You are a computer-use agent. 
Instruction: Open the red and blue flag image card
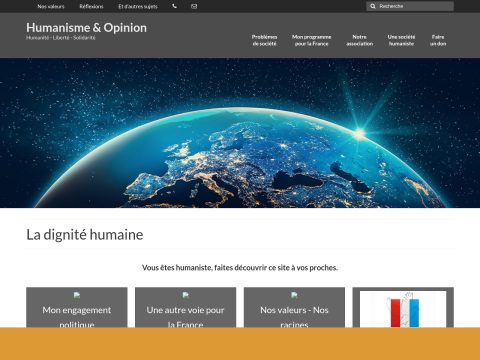click(403, 309)
